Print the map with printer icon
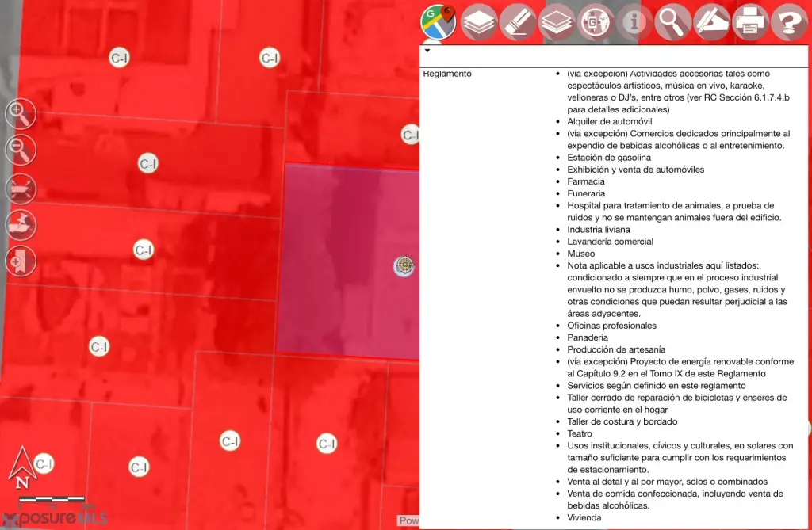 point(750,22)
